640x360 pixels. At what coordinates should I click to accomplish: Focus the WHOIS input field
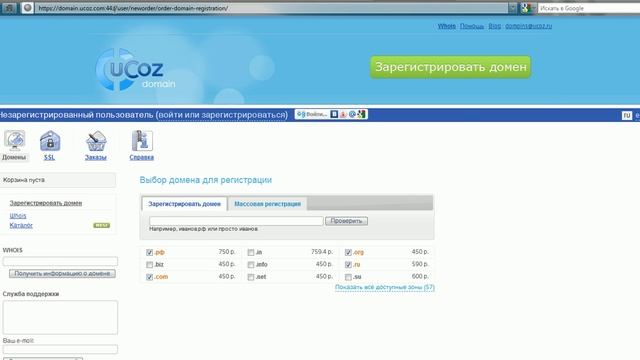point(60,261)
